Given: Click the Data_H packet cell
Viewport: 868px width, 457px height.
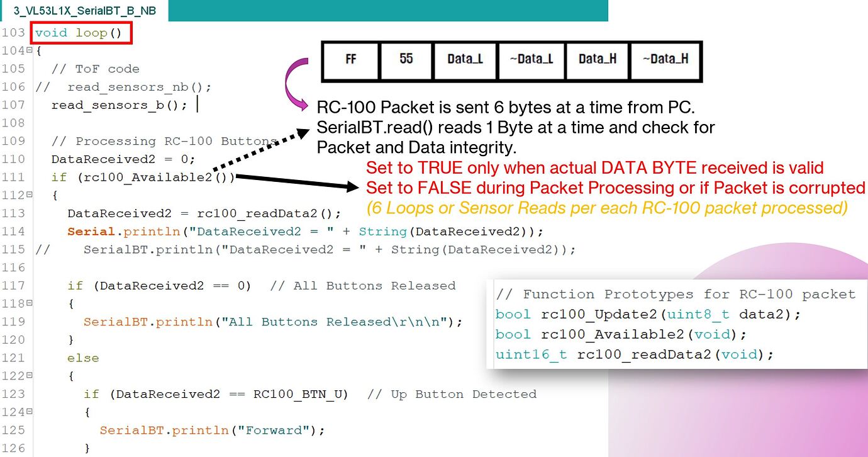Looking at the screenshot, I should click(x=597, y=60).
